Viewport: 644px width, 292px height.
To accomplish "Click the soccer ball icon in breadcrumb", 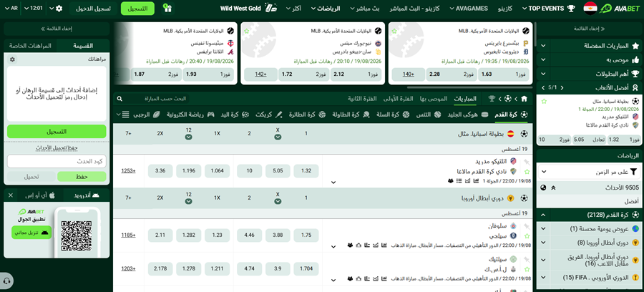I will 508,99.
